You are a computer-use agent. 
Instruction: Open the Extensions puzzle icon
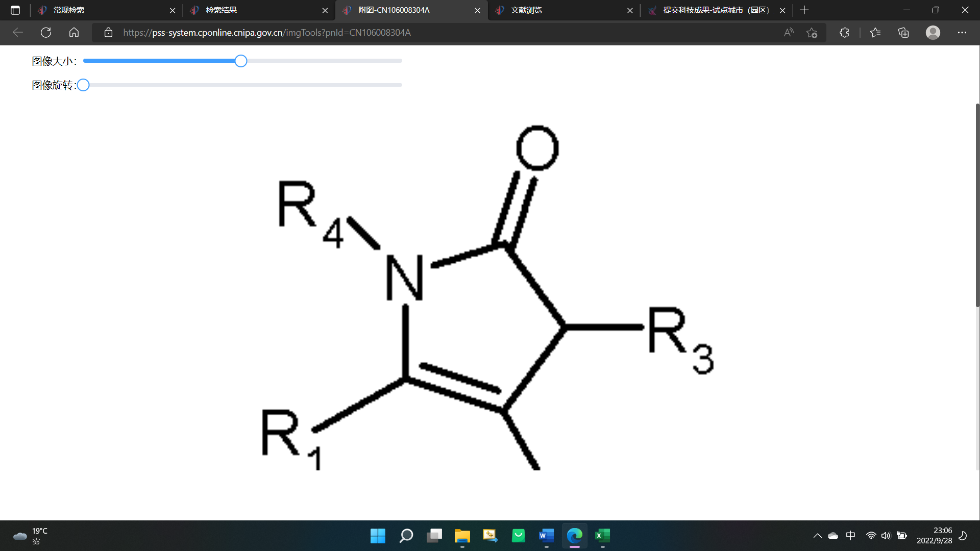pyautogui.click(x=844, y=33)
